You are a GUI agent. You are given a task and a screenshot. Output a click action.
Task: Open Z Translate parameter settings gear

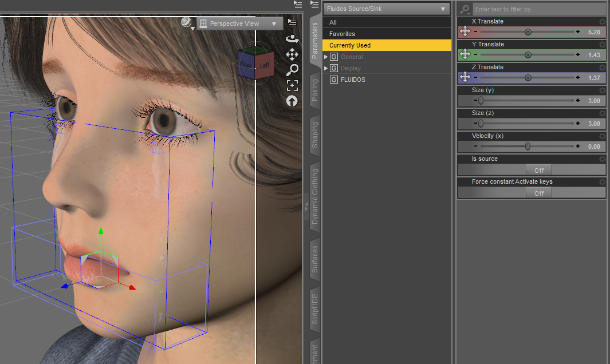(602, 68)
